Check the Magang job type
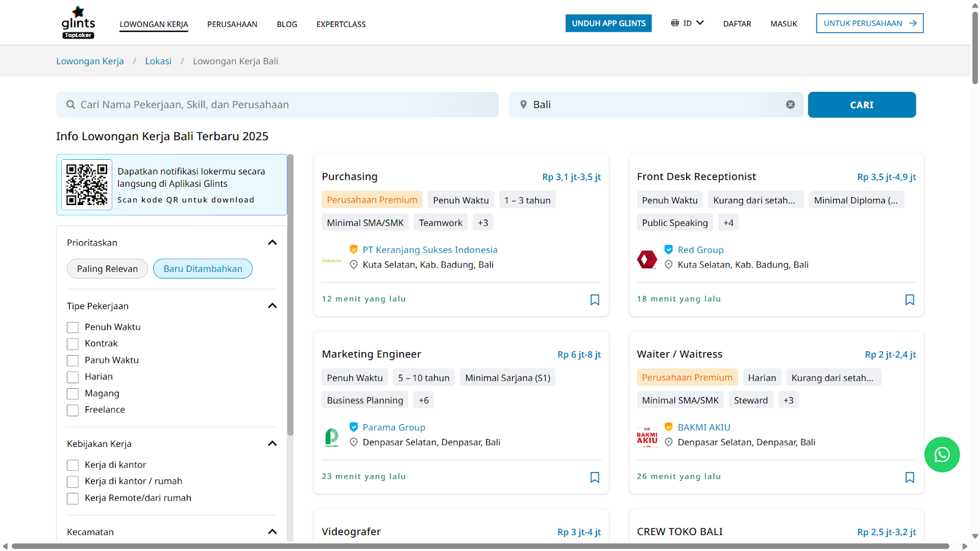The width and height of the screenshot is (980, 551). pyautogui.click(x=73, y=394)
